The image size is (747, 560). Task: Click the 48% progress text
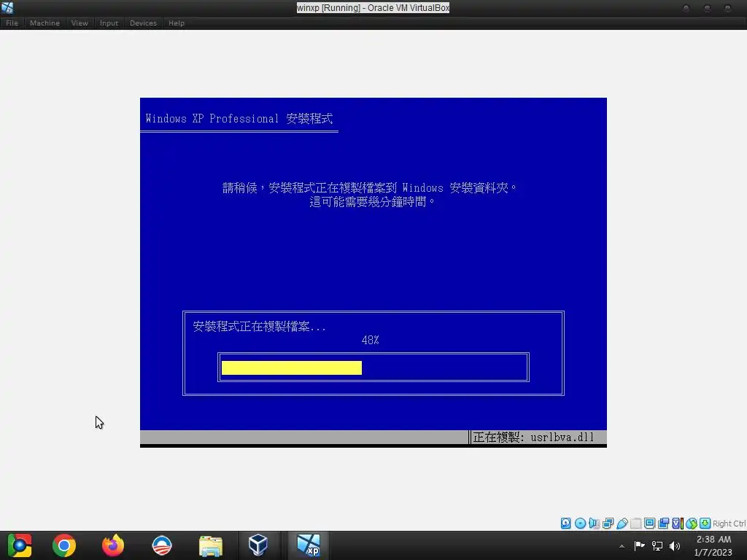click(x=370, y=340)
